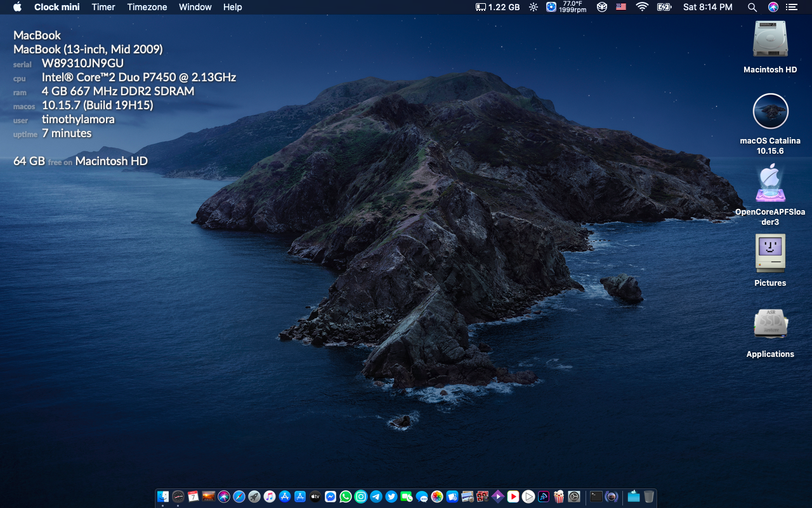Open Telegram in the Dock
The image size is (812, 508).
click(376, 497)
